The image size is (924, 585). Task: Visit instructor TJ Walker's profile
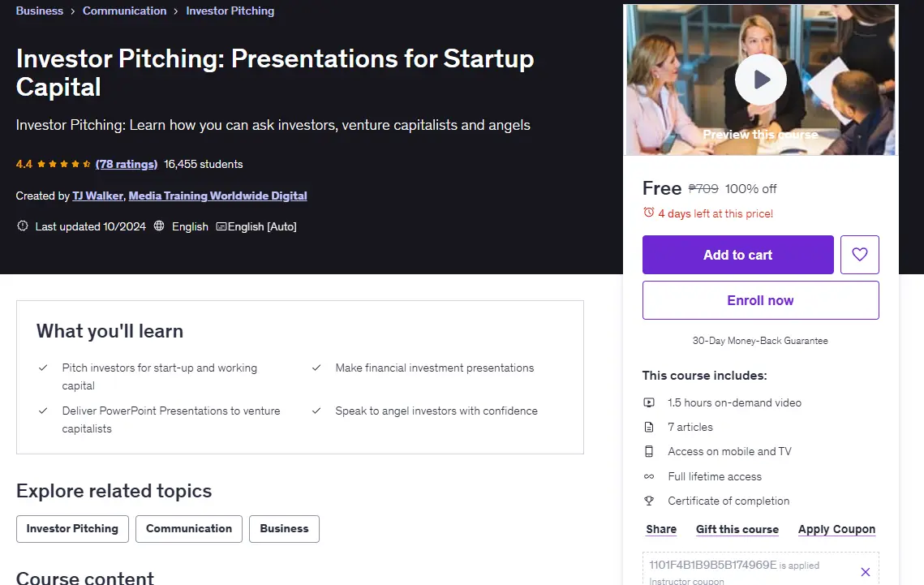98,196
